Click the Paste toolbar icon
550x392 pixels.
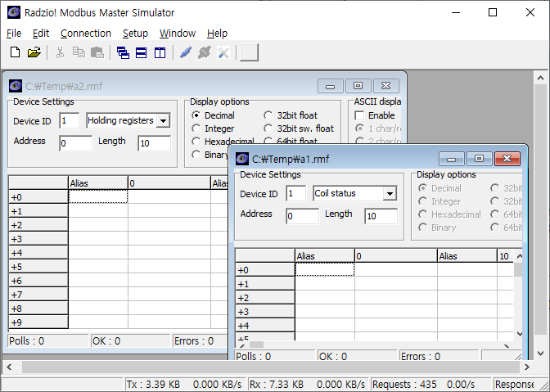click(97, 52)
